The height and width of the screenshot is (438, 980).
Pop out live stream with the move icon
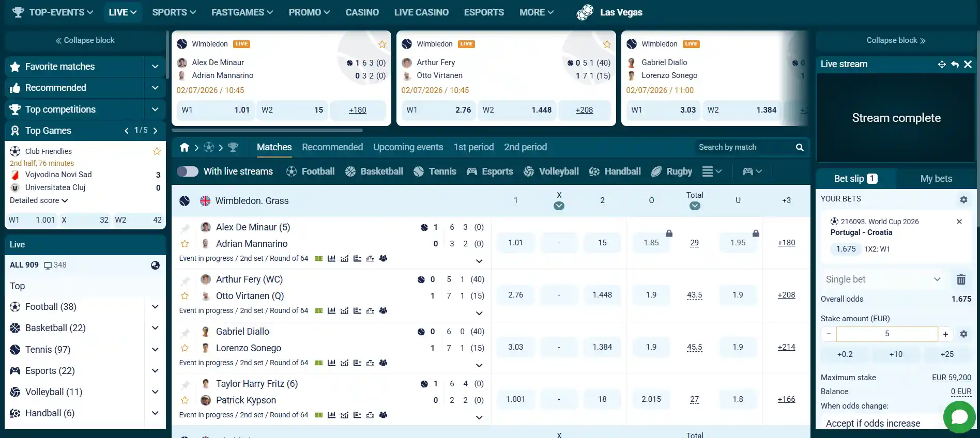[942, 64]
